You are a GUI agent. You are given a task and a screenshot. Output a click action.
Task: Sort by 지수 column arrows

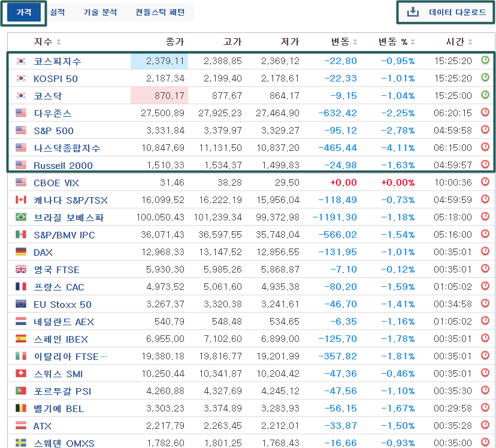point(59,42)
